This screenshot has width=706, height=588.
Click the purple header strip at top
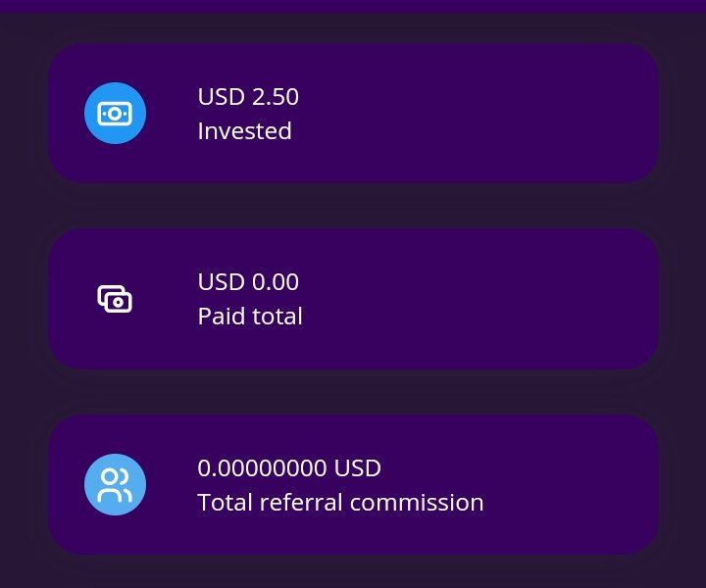(x=353, y=5)
